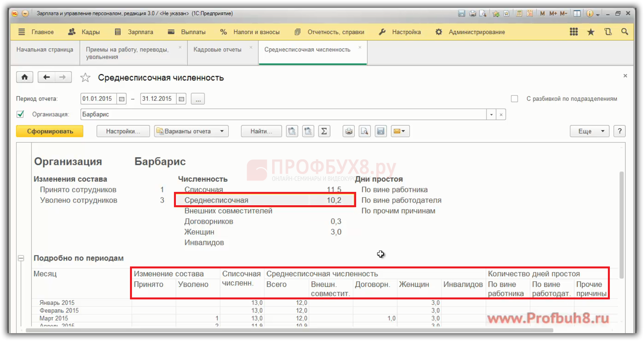Save the report with toolbar floppy button
The height and width of the screenshot is (341, 644).
[x=381, y=131]
